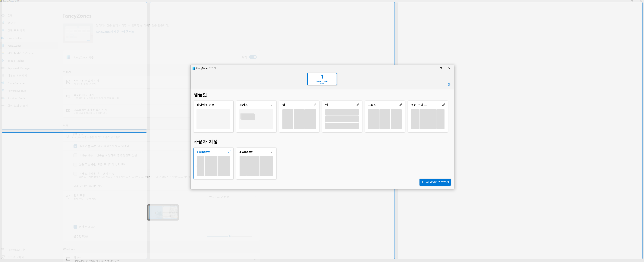Open Color Picker in PowerToys sidebar
Screen dimensions: 644x263
pos(15,38)
